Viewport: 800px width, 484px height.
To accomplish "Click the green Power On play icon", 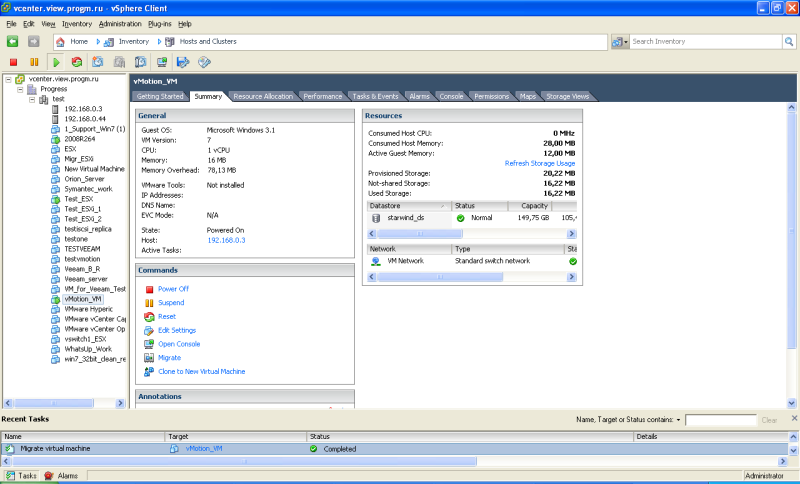I will [x=56, y=62].
